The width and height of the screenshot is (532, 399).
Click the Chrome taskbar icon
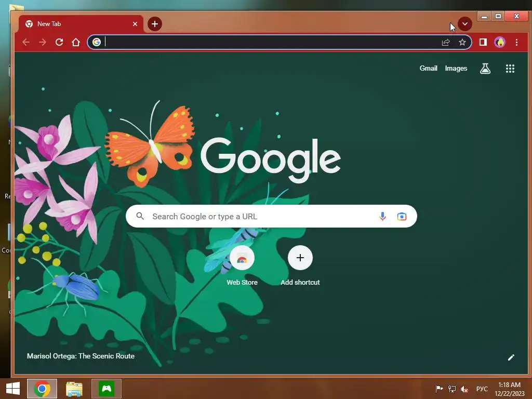[42, 389]
